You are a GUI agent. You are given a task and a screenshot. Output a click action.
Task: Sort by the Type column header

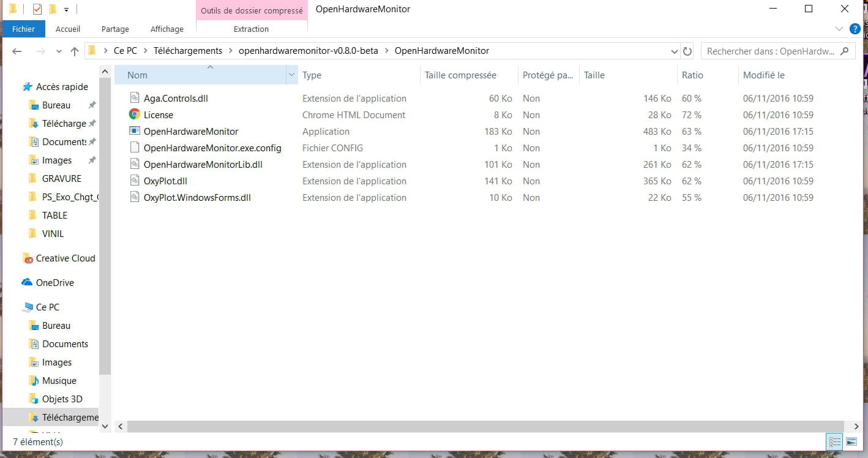tap(359, 75)
